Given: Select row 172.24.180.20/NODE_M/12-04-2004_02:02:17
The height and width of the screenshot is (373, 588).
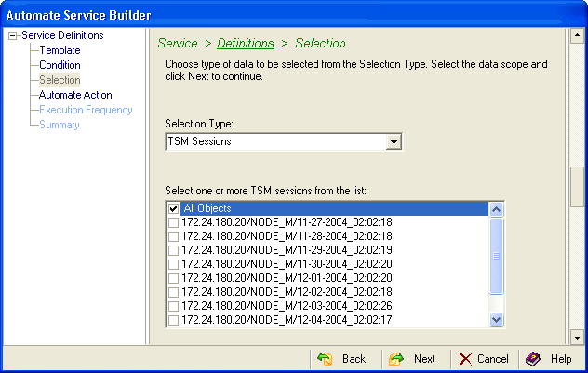Looking at the screenshot, I should [327, 320].
